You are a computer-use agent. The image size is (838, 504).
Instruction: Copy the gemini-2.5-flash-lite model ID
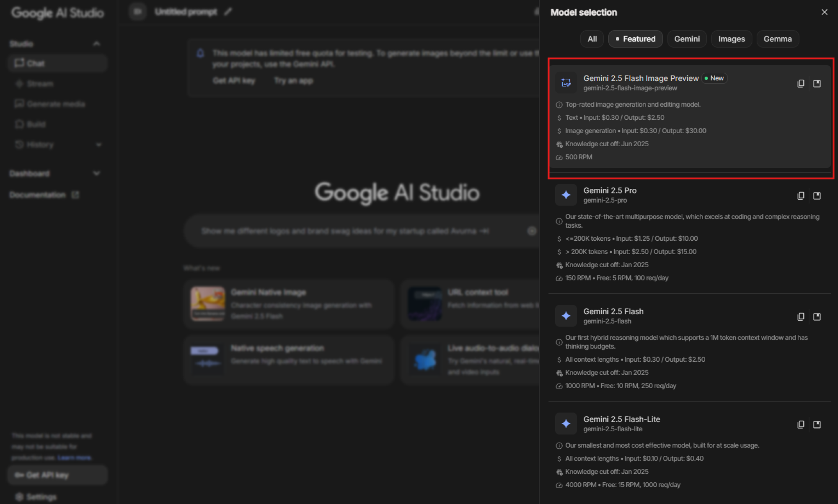(801, 424)
